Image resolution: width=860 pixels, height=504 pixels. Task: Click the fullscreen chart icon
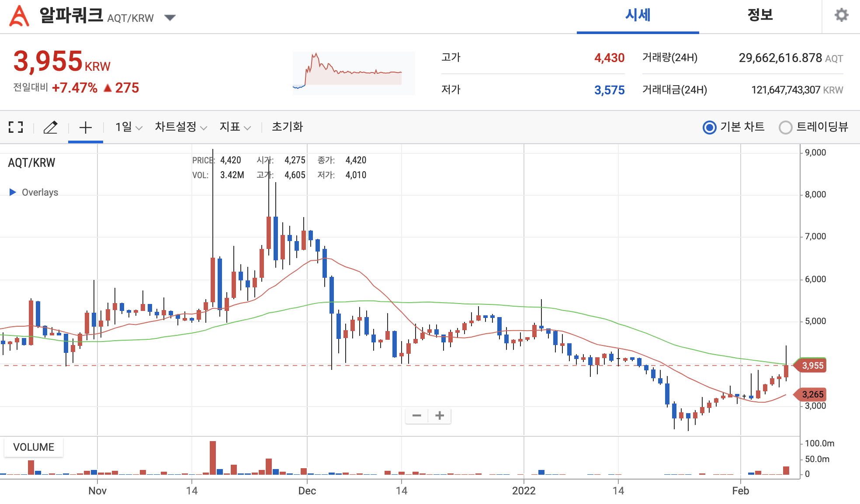tap(16, 127)
